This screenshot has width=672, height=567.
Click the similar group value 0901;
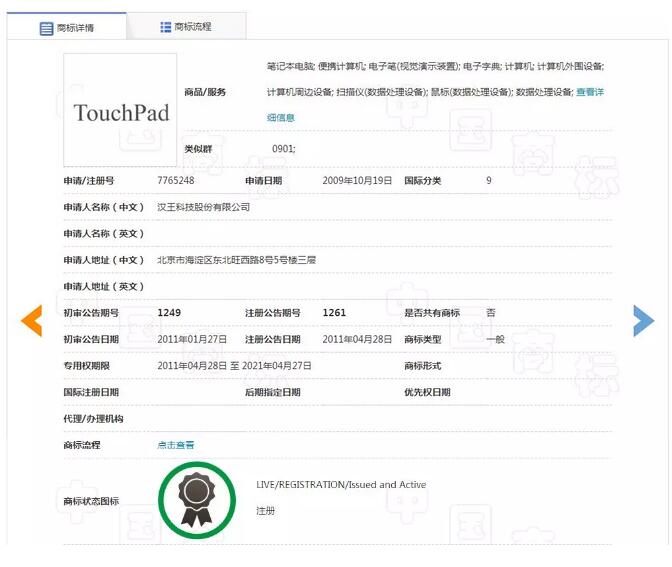(x=284, y=149)
